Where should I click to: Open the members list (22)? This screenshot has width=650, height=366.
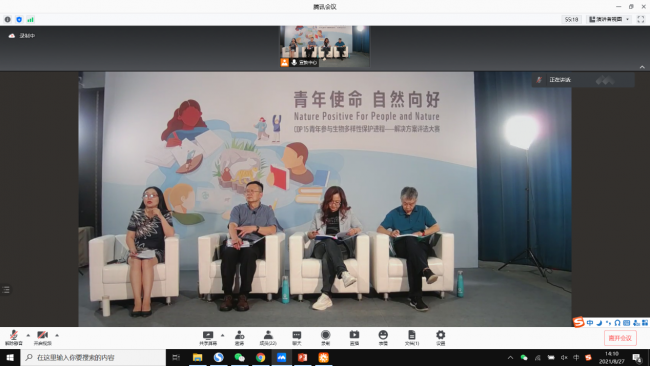pos(268,337)
